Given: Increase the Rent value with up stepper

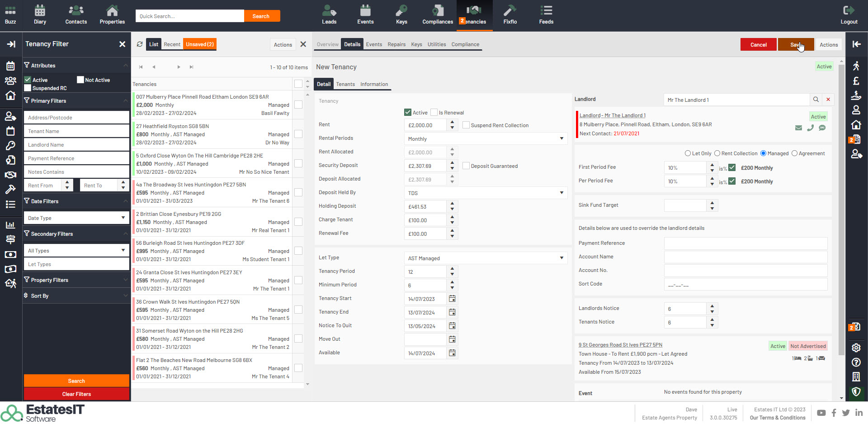Looking at the screenshot, I should 452,122.
